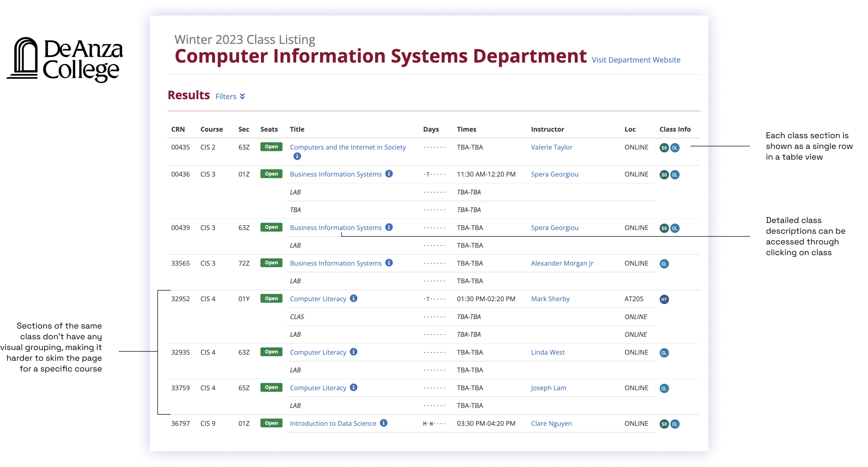
Task: Click the Title column header
Action: tap(297, 129)
